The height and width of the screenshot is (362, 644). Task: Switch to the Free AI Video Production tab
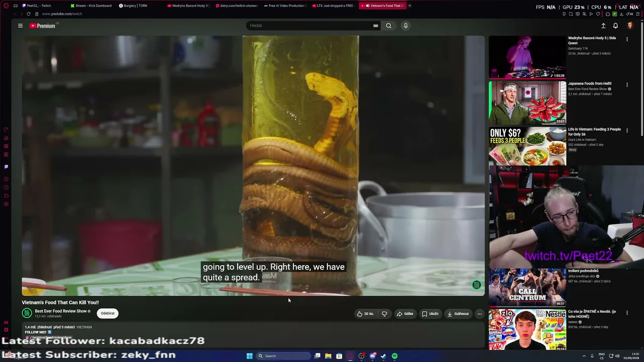(x=285, y=6)
